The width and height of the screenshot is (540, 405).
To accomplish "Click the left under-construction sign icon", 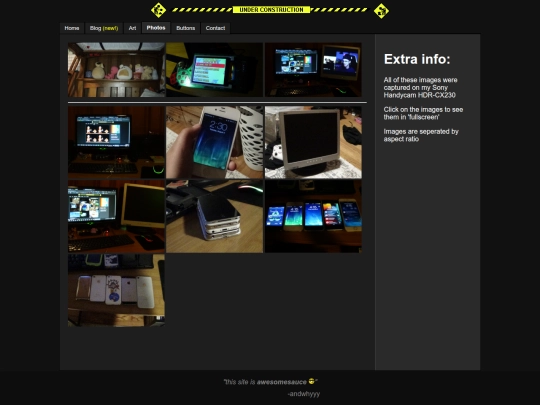I will point(158,10).
